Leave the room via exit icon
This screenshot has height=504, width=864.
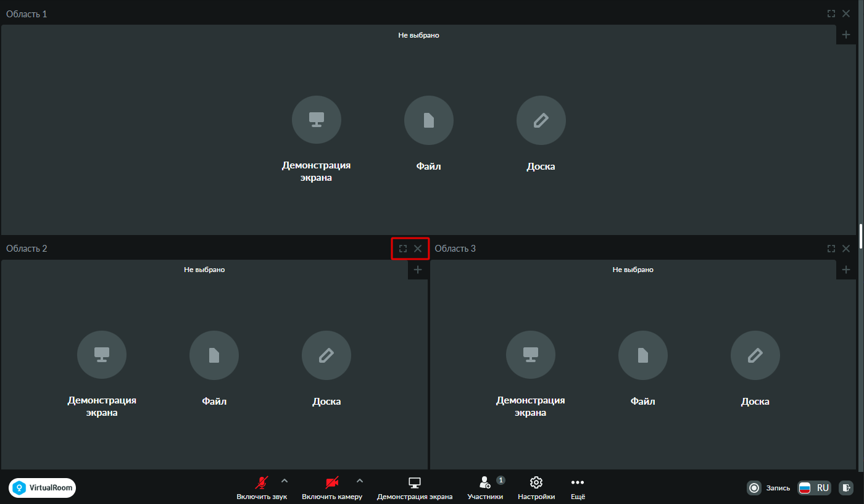tap(846, 488)
